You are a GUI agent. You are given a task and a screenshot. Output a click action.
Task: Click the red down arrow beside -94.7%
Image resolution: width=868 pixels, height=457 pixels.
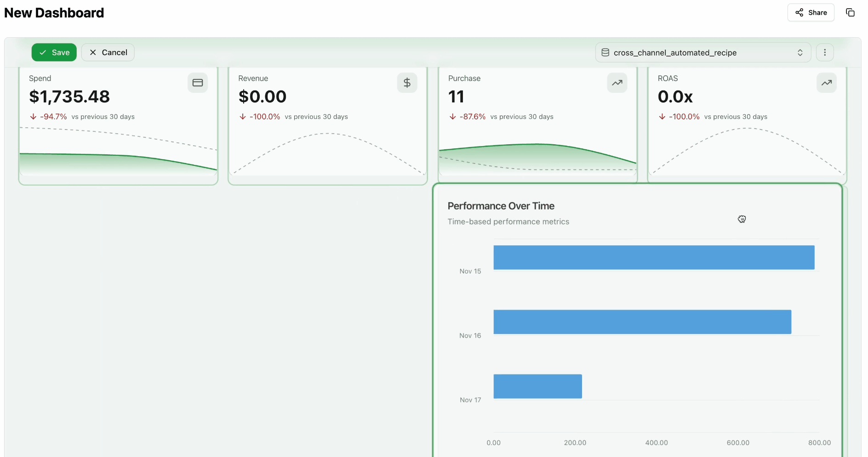[x=33, y=117]
